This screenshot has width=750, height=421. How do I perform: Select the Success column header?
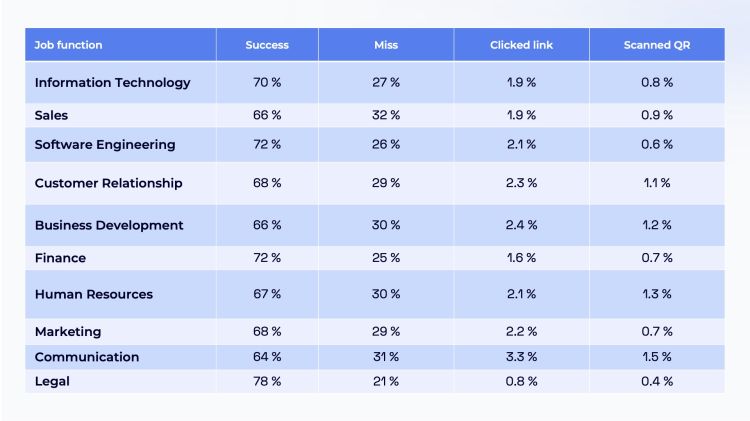267,45
